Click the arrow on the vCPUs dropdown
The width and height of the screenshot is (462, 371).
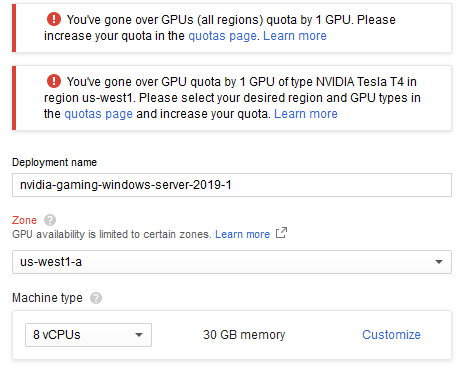[139, 335]
